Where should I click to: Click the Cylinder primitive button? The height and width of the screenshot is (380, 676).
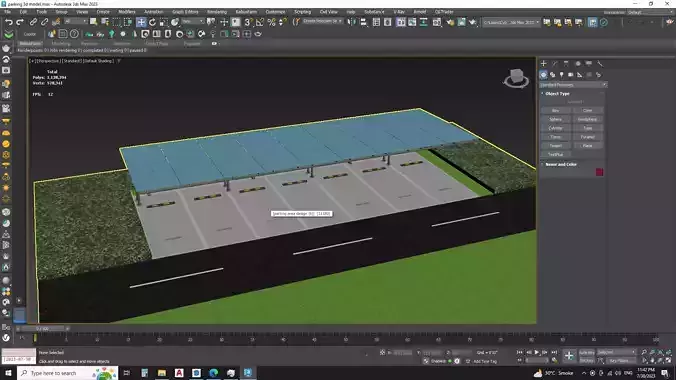555,128
